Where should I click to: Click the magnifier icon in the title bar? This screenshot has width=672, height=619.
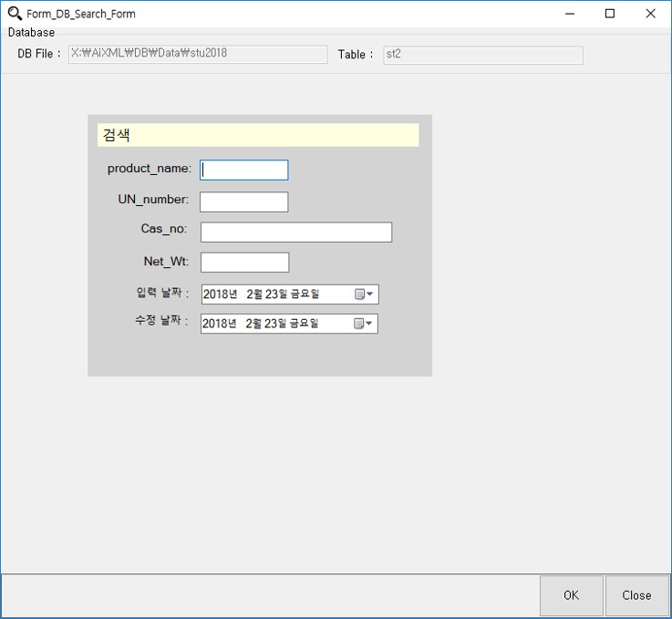click(x=15, y=14)
